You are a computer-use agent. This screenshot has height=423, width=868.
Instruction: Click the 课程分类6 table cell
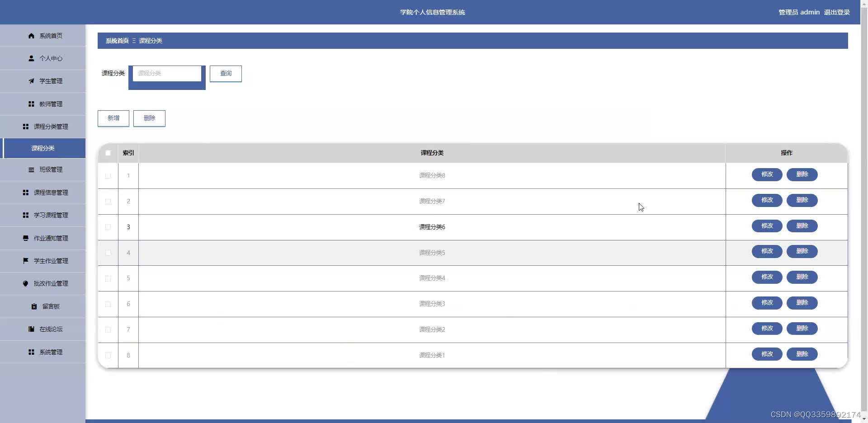click(x=432, y=227)
